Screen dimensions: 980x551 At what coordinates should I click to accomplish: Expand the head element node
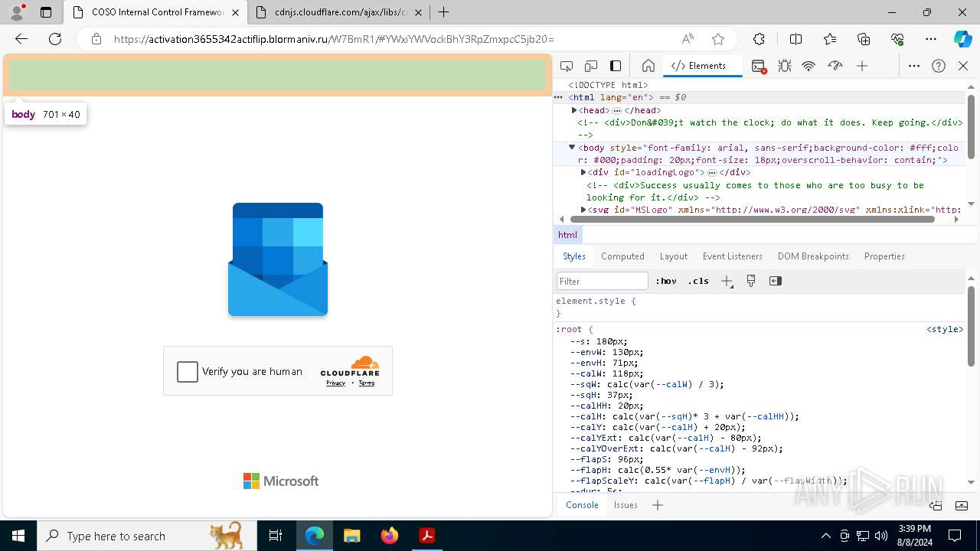(574, 110)
